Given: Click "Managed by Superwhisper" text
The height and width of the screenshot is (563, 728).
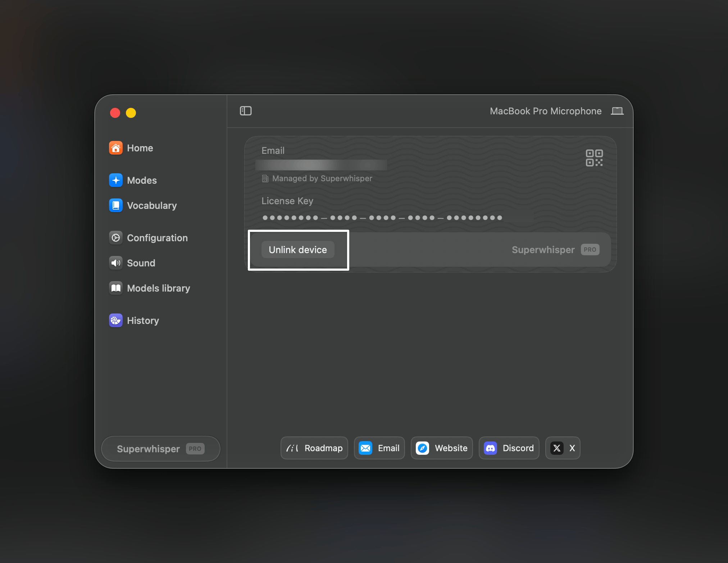Looking at the screenshot, I should point(322,178).
